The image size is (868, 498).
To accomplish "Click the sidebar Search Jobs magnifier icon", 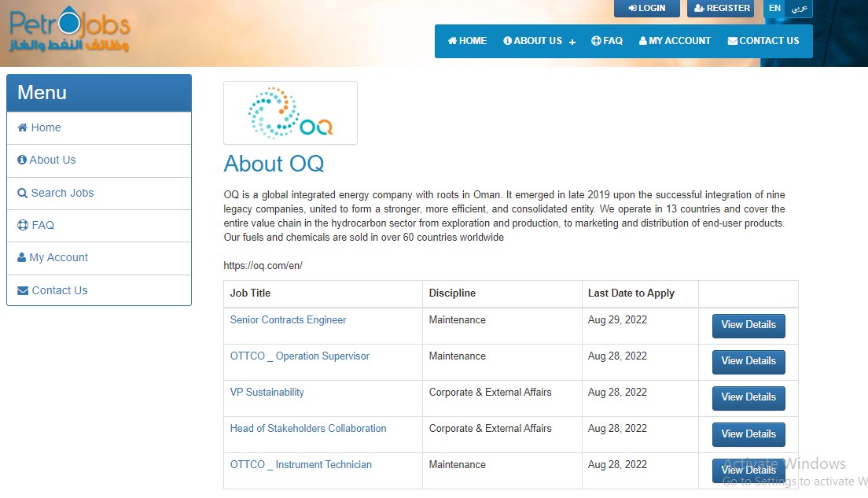I will point(22,193).
